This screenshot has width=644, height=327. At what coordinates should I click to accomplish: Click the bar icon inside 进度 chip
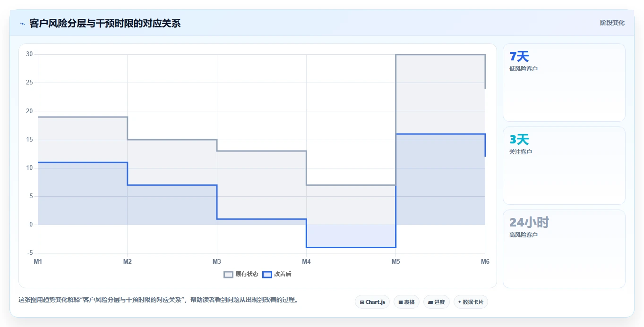coord(431,302)
